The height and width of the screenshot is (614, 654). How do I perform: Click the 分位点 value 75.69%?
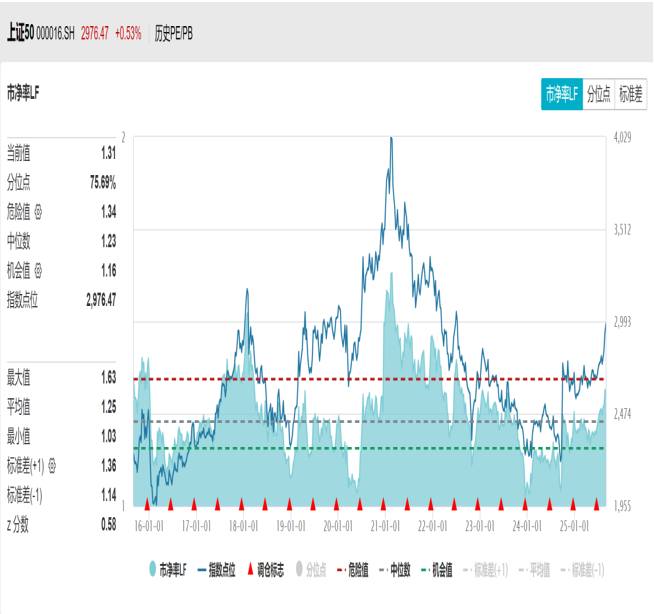click(103, 182)
